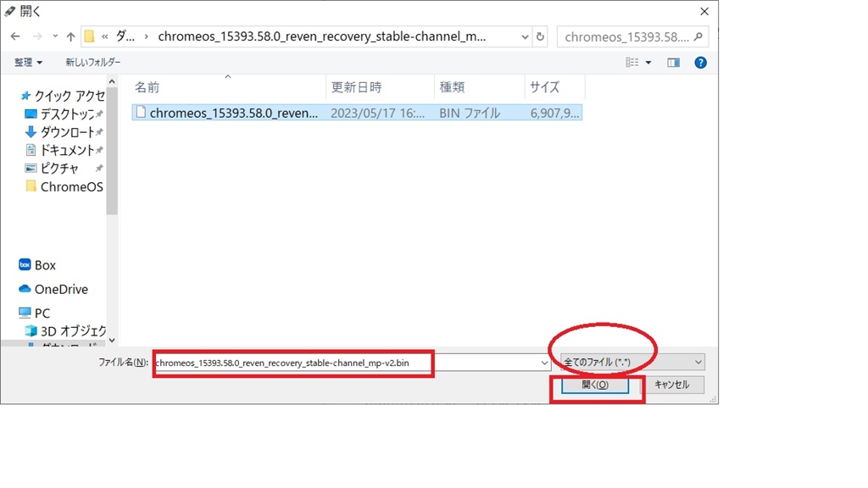Open the 全てのファイル (*.*) filter dropdown
The width and height of the screenshot is (868, 488).
pyautogui.click(x=632, y=363)
